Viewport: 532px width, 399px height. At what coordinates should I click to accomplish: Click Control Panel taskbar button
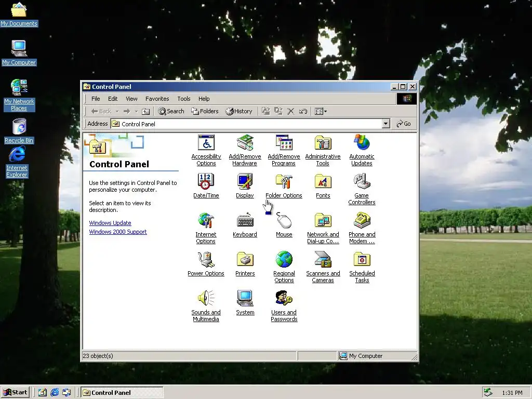(x=122, y=393)
